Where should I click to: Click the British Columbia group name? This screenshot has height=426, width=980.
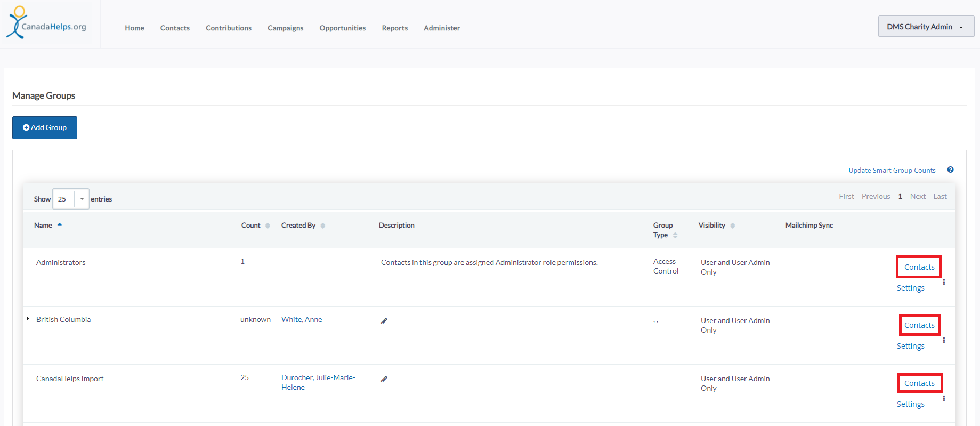pos(63,319)
